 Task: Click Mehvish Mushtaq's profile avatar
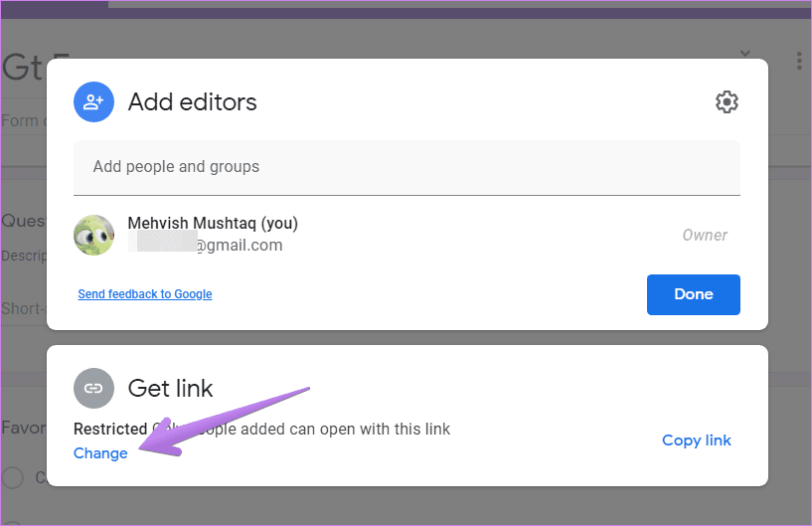pos(93,236)
